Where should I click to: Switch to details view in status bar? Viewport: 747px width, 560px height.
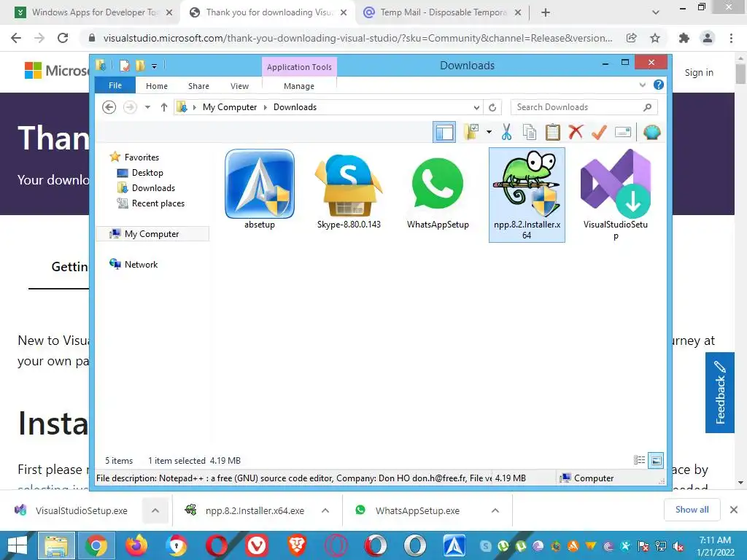[x=639, y=460]
